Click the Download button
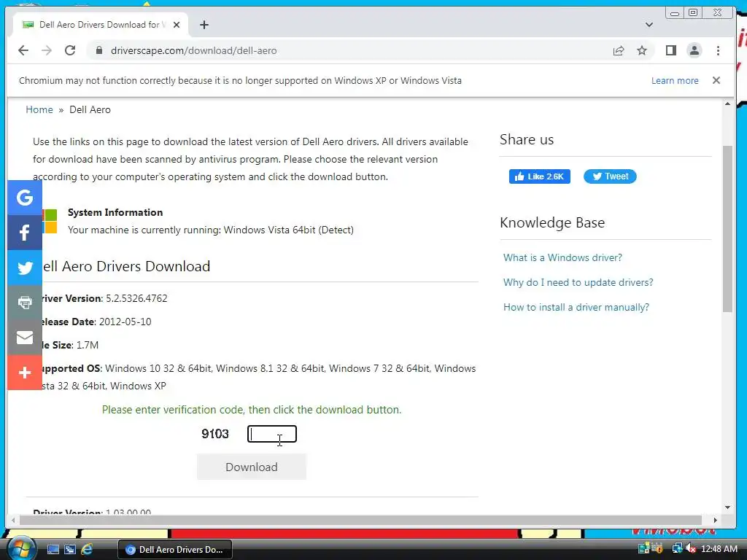This screenshot has height=560, width=747. (252, 467)
